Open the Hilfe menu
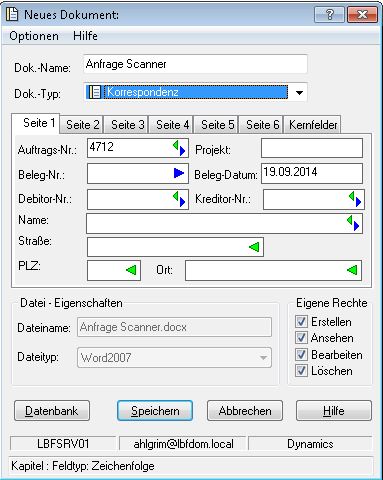 pyautogui.click(x=85, y=36)
